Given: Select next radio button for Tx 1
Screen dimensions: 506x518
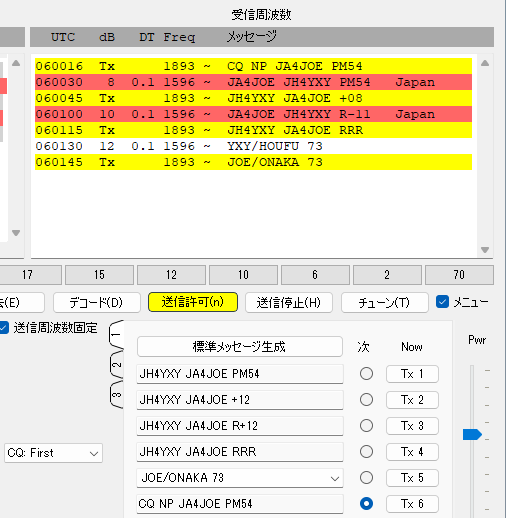Looking at the screenshot, I should pos(366,374).
